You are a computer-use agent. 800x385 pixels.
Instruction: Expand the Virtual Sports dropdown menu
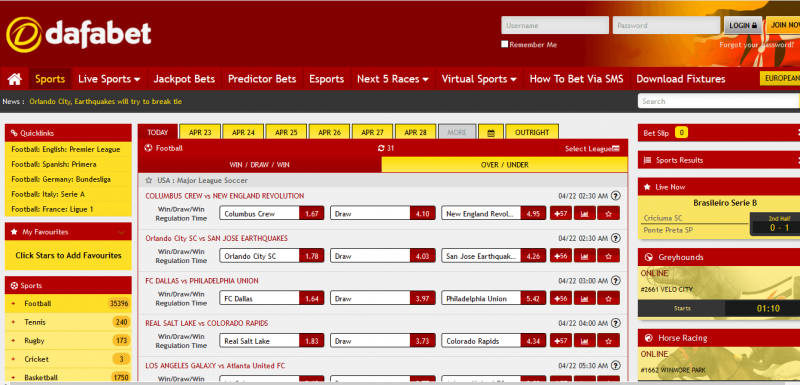click(x=479, y=79)
